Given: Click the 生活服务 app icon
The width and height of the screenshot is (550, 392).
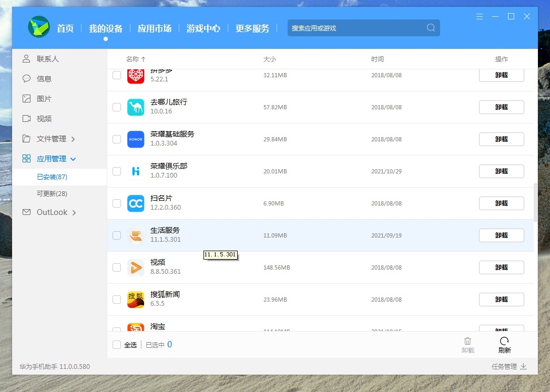Looking at the screenshot, I should [x=136, y=235].
